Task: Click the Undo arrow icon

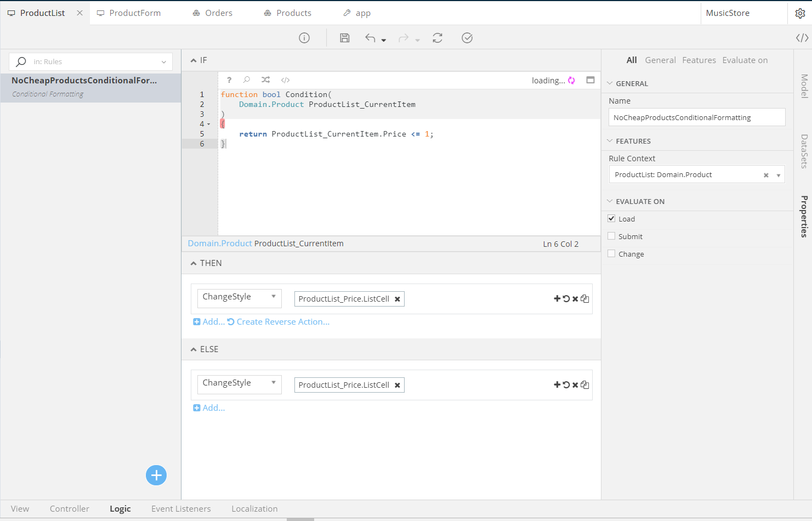Action: point(371,38)
